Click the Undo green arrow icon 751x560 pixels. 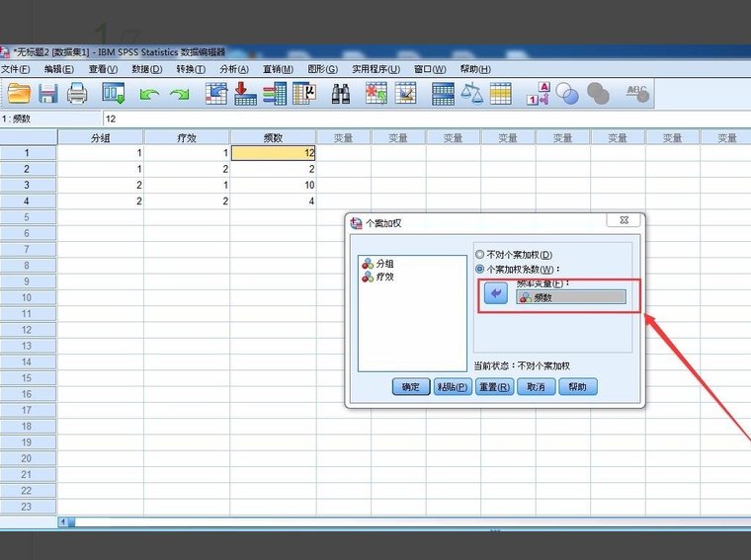coord(148,94)
